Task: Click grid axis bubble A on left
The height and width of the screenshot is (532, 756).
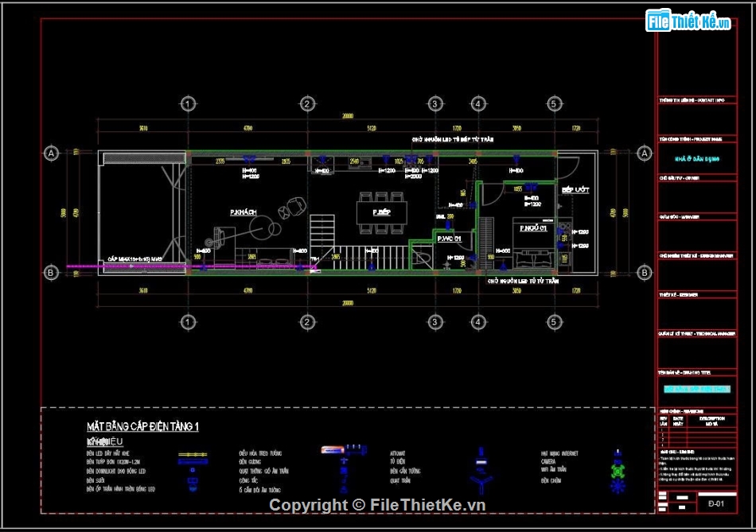Action: (x=52, y=154)
